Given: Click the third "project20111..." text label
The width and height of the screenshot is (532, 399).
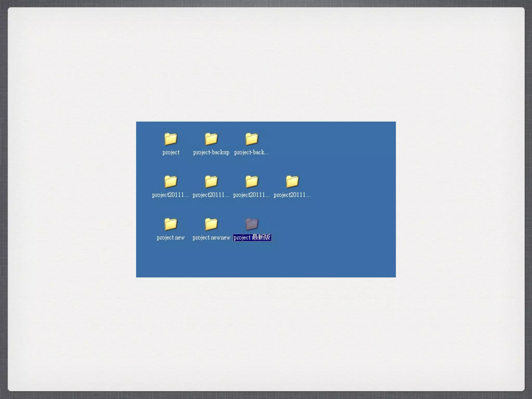Looking at the screenshot, I should tap(251, 195).
